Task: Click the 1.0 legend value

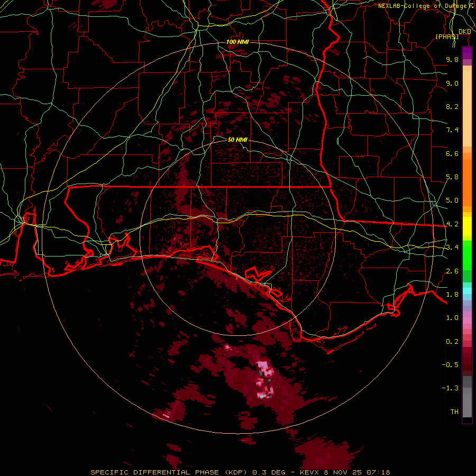Action: coord(452,318)
